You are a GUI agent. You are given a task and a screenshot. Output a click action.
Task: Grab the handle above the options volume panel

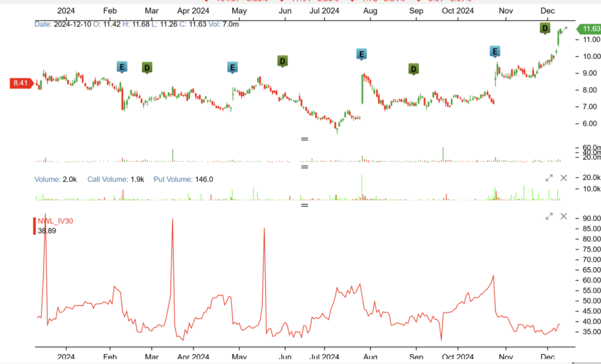point(305,167)
